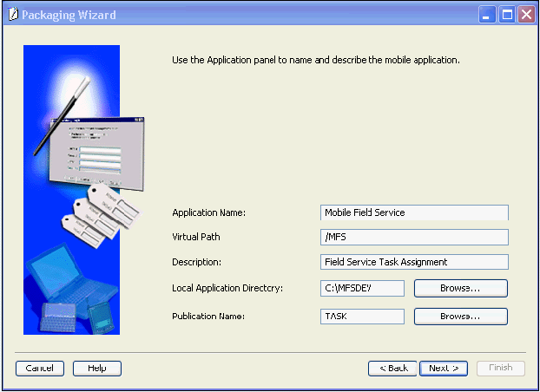Browse for the Local Application Directory
This screenshot has width=540, height=392.
[461, 288]
